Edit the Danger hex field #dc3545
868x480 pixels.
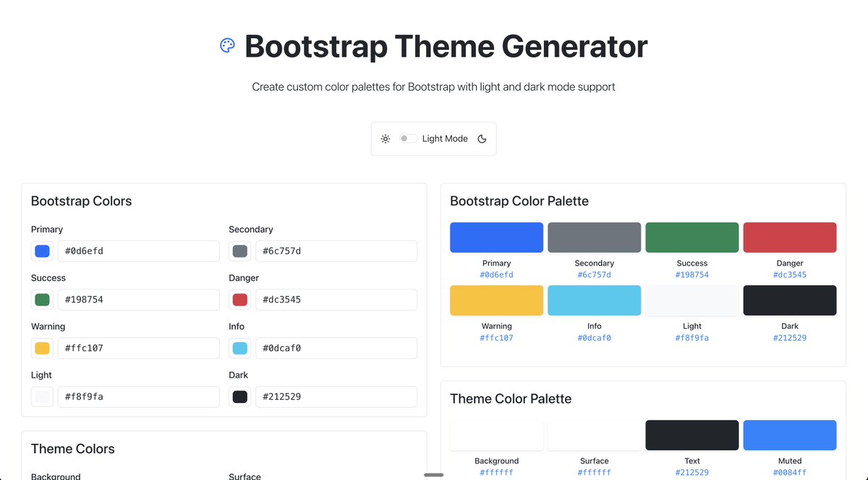[x=336, y=300]
